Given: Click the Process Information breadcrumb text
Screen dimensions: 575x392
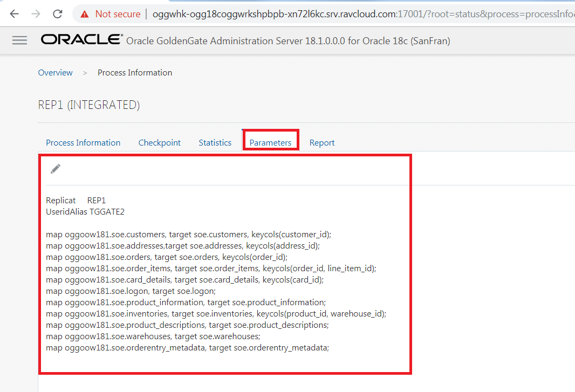Looking at the screenshot, I should click(135, 73).
